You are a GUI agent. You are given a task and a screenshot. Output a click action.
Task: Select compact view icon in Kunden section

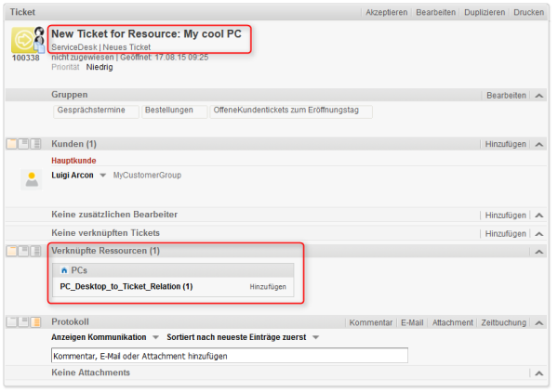point(12,144)
